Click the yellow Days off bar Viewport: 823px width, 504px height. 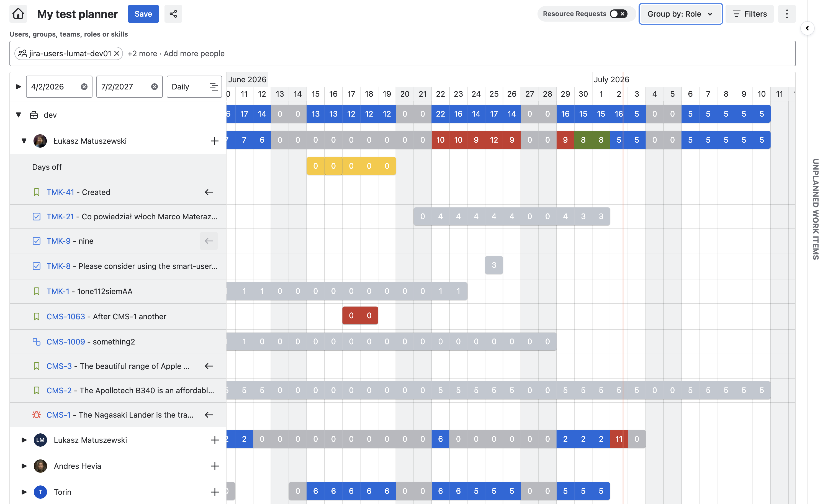pyautogui.click(x=351, y=166)
